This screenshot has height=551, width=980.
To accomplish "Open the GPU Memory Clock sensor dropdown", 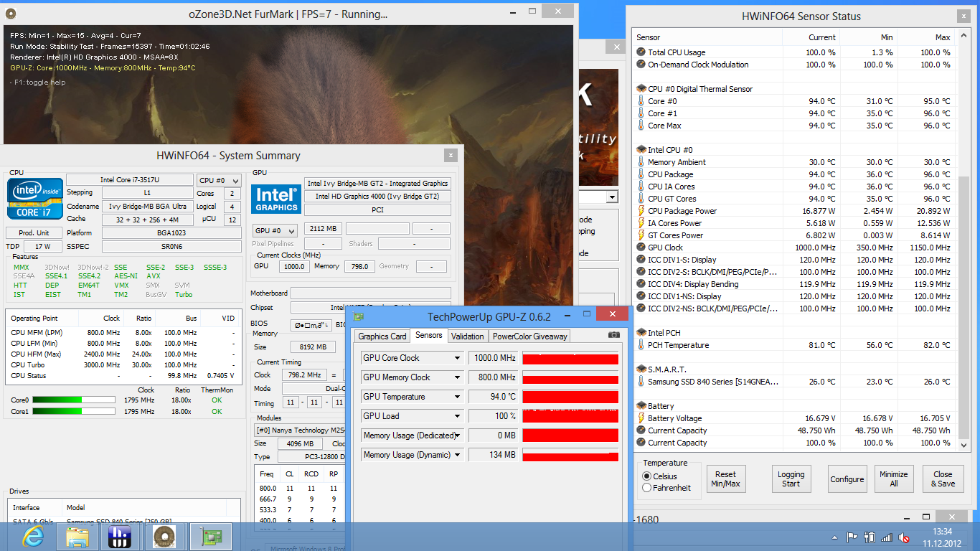I will point(457,377).
